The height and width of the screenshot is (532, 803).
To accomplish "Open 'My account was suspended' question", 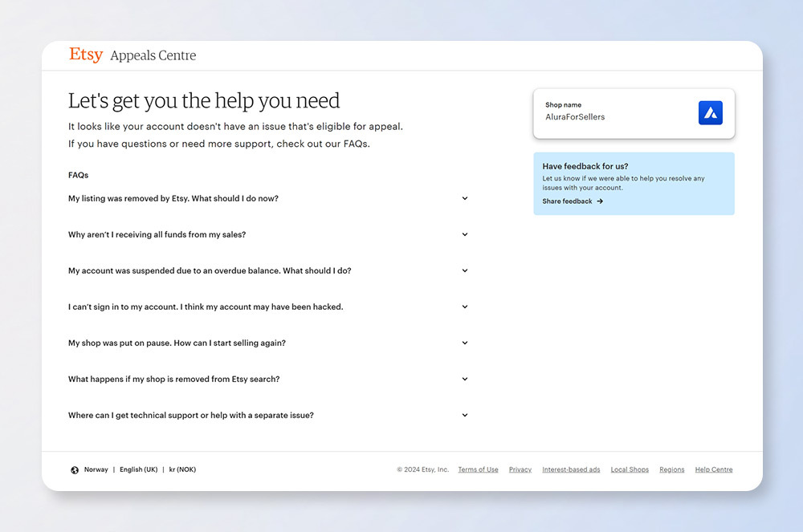I will pos(210,270).
